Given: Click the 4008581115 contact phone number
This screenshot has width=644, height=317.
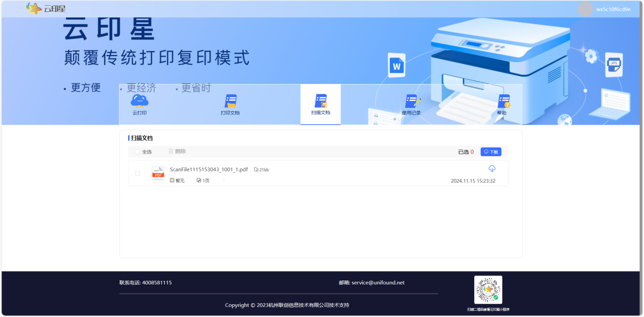Looking at the screenshot, I should pyautogui.click(x=157, y=282).
